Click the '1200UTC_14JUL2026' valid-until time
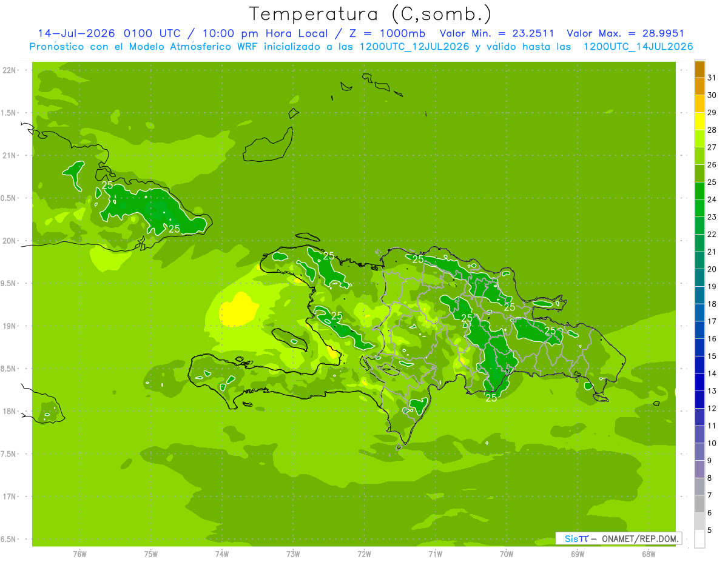 [638, 47]
